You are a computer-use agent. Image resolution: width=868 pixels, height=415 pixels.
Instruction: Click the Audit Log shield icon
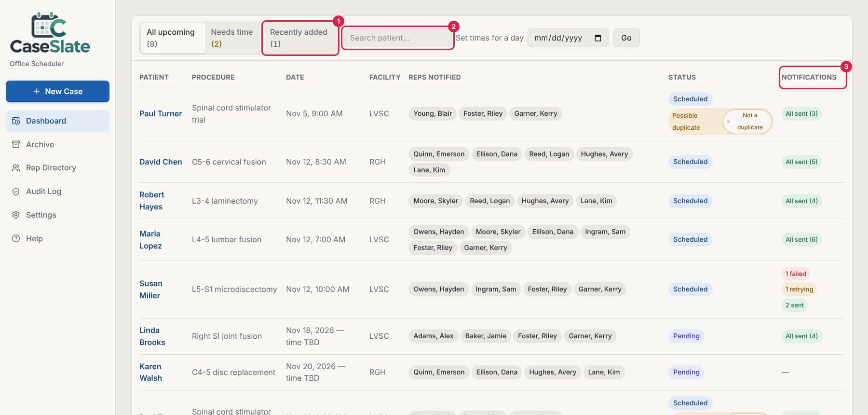click(16, 191)
